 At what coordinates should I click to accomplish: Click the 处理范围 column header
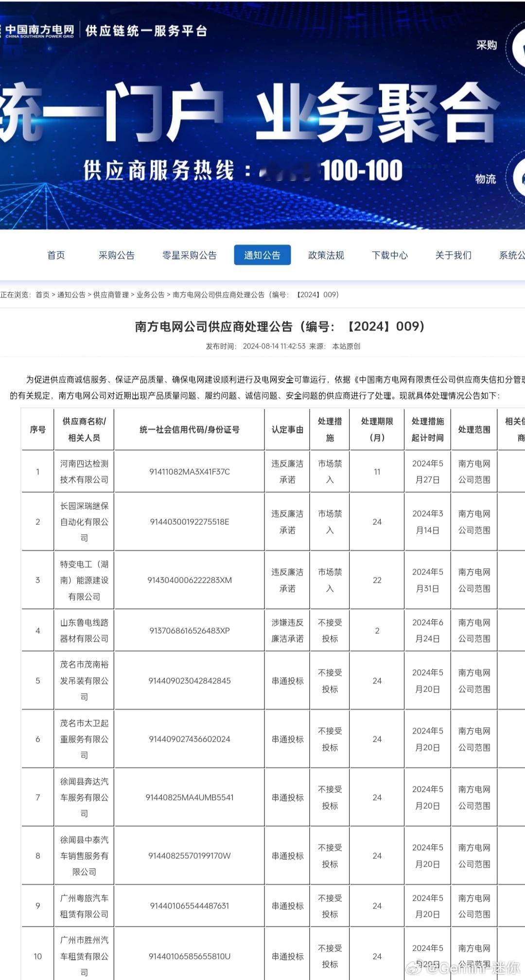[474, 429]
